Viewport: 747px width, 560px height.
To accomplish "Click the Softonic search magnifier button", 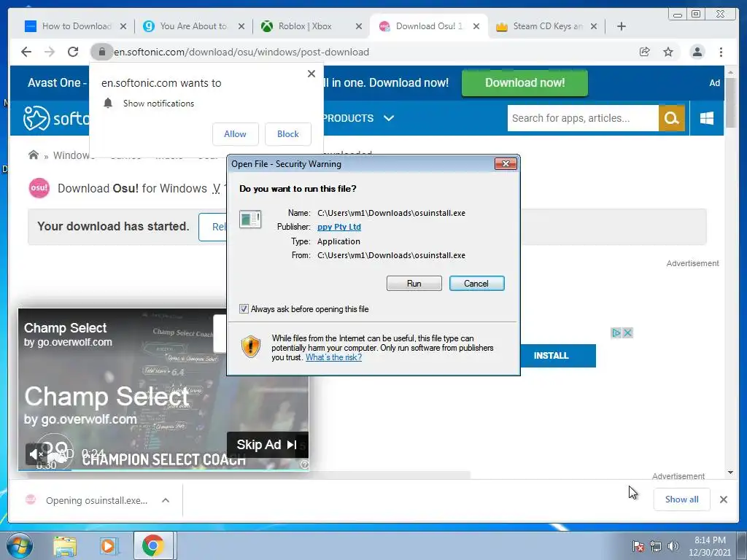I will coord(671,117).
